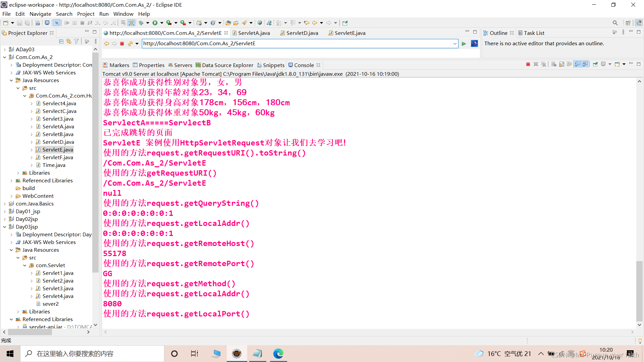644x362 pixels.
Task: Terminate the console with red stop button
Action: click(528, 64)
